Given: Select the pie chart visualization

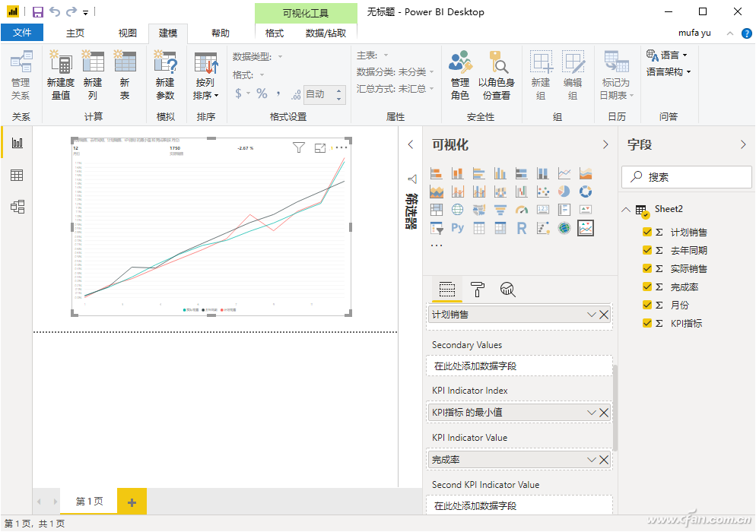Looking at the screenshot, I should [564, 192].
